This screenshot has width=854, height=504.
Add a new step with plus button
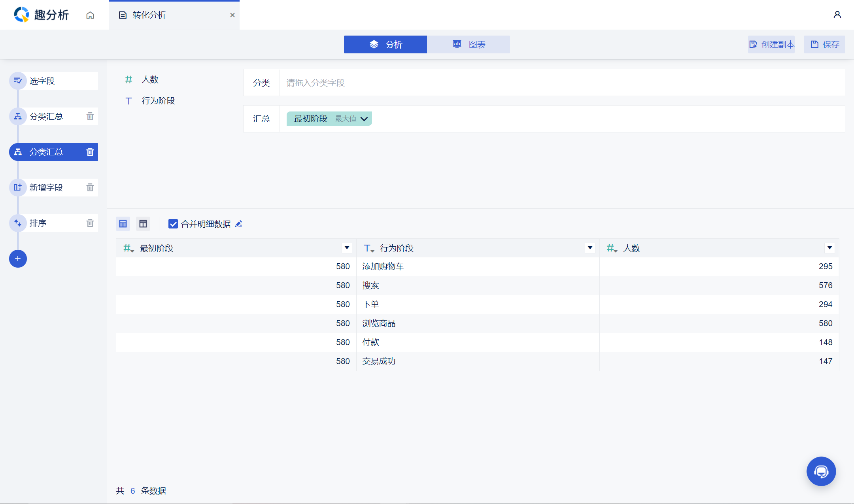[18, 259]
